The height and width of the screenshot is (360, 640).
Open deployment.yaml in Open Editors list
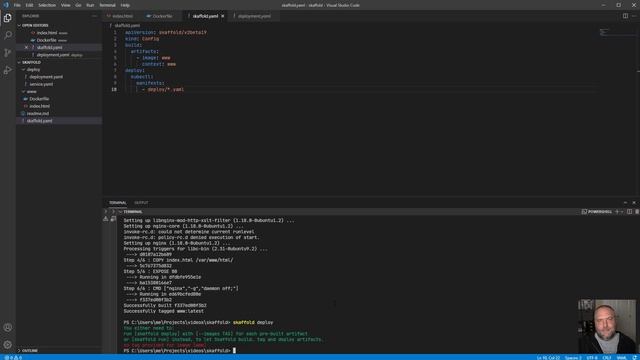[53, 55]
